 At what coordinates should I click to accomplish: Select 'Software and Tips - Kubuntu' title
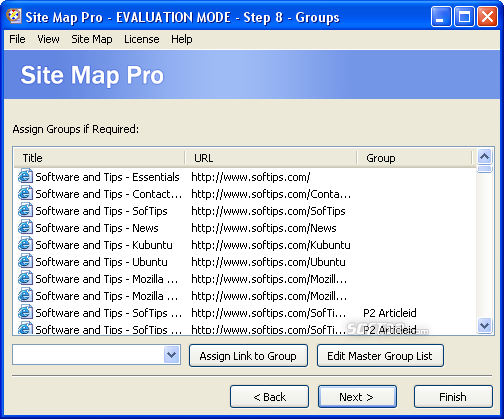104,245
